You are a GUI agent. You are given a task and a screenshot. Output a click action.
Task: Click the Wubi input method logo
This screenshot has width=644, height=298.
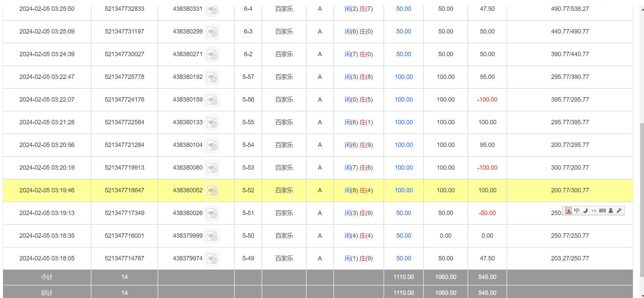(568, 211)
